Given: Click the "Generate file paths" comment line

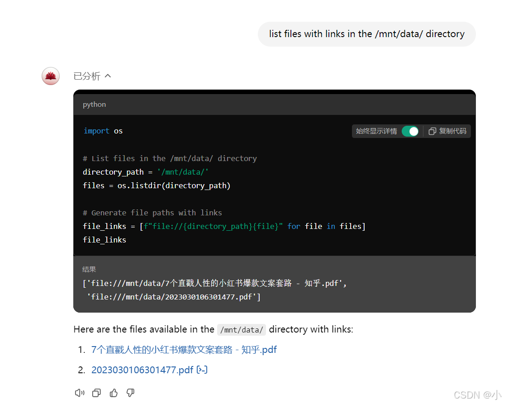Looking at the screenshot, I should click(152, 213).
